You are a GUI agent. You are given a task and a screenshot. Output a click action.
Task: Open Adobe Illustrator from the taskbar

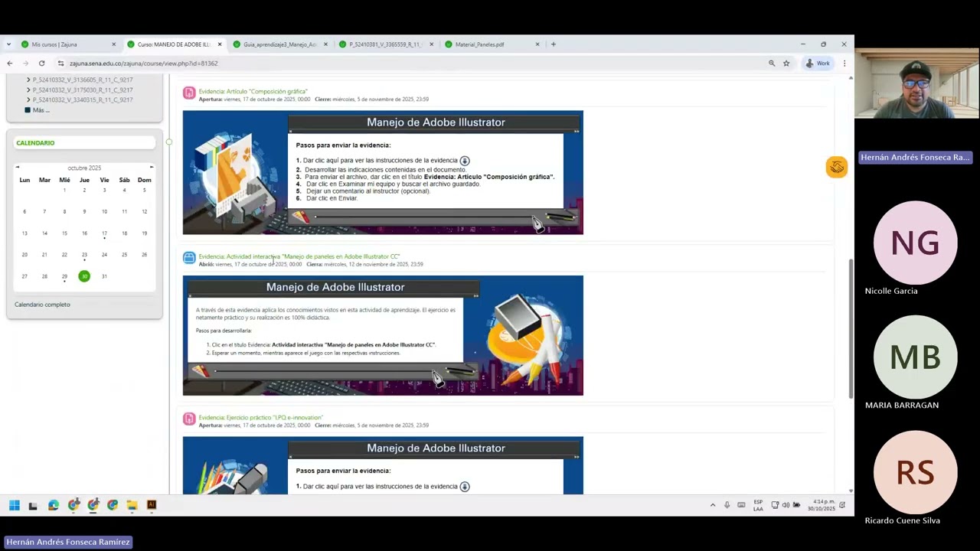152,505
